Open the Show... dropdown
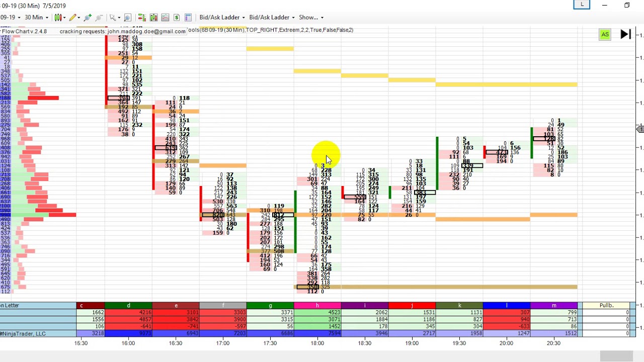Image resolution: width=644 pixels, height=362 pixels. coord(311,17)
